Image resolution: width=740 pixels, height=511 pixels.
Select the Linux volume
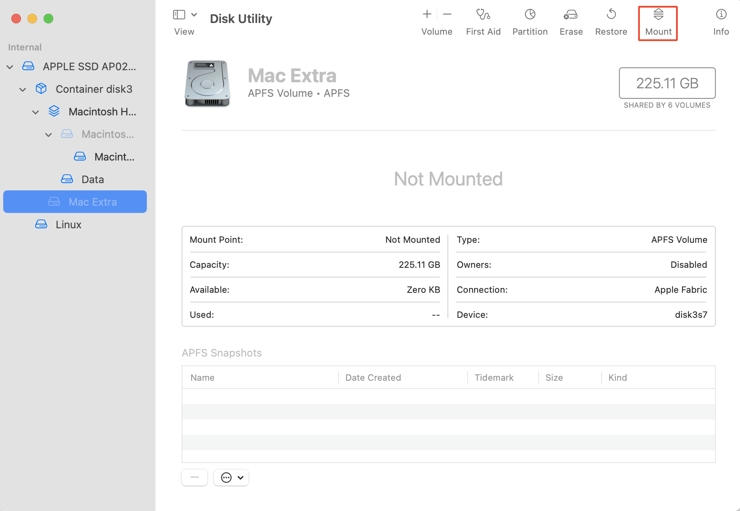[68, 225]
